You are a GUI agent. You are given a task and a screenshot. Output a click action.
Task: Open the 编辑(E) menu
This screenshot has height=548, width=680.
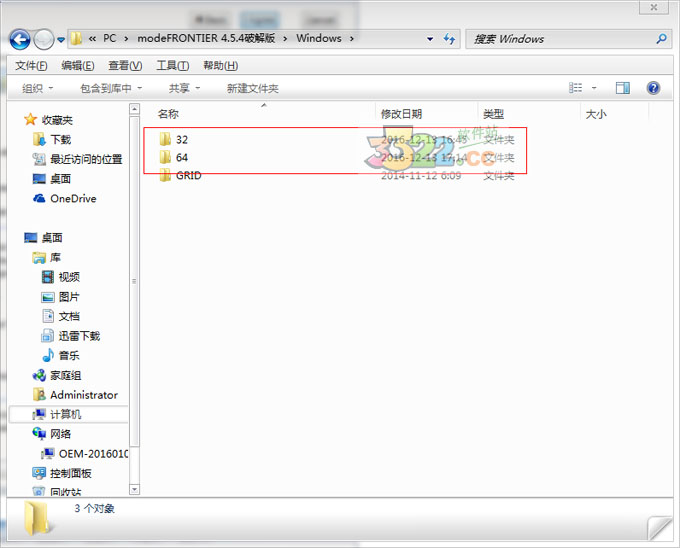(x=78, y=65)
